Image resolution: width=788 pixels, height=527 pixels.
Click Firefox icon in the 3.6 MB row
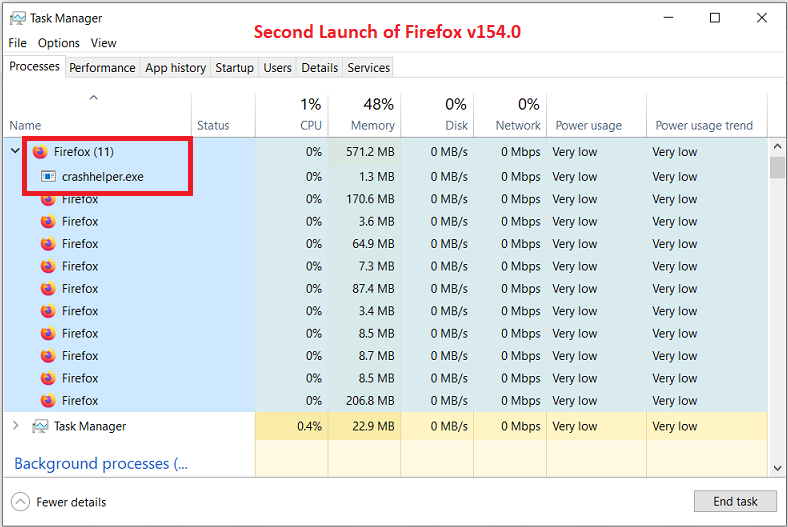point(48,221)
